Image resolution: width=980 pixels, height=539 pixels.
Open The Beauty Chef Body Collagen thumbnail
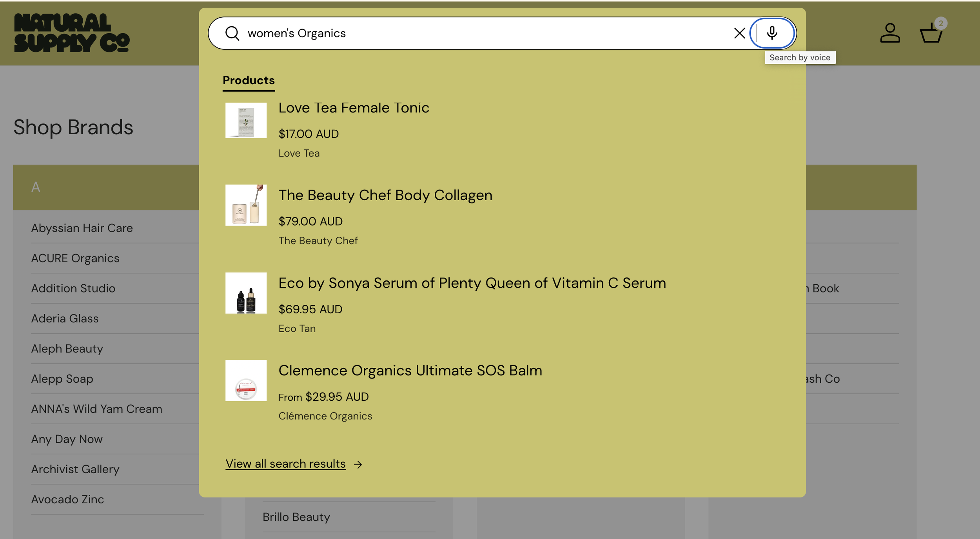pyautogui.click(x=246, y=205)
